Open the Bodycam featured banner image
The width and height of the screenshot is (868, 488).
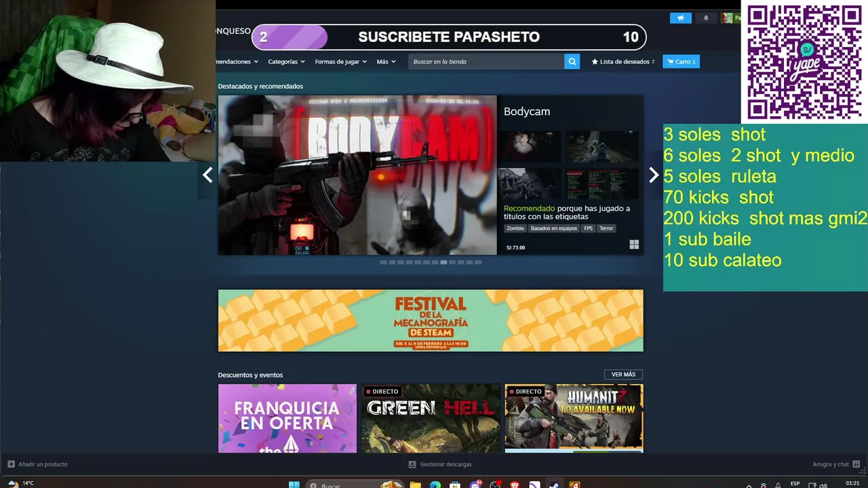pos(357,175)
